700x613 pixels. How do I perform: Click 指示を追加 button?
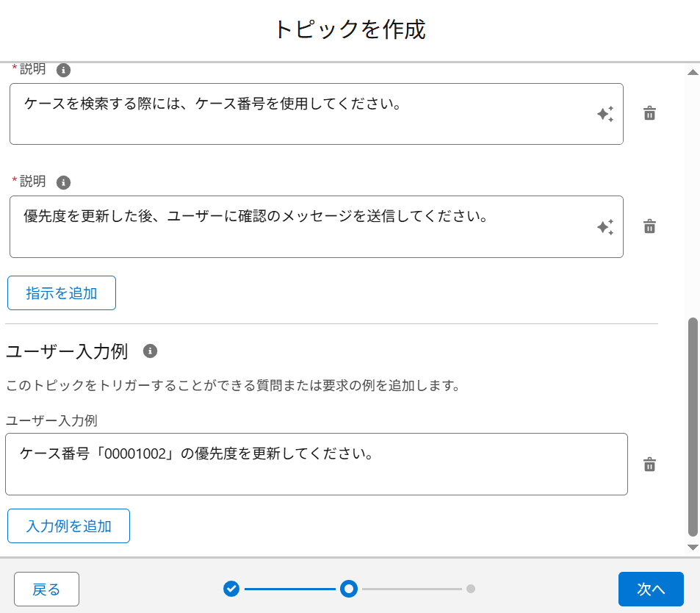(62, 293)
